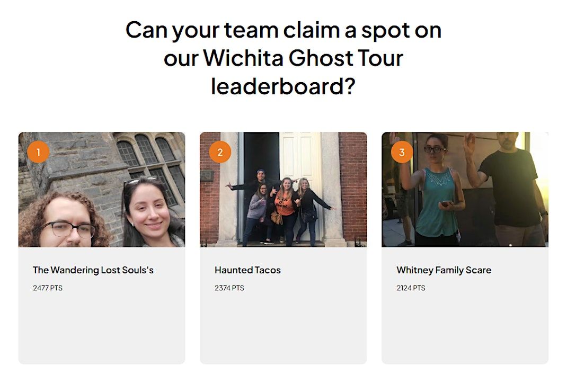Viewport: 567px width, 392px height.
Task: Click the orange rank 3 badge
Action: coord(402,152)
